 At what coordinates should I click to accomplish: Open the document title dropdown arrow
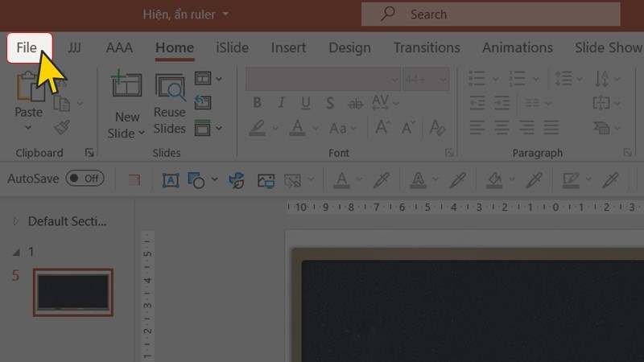225,14
